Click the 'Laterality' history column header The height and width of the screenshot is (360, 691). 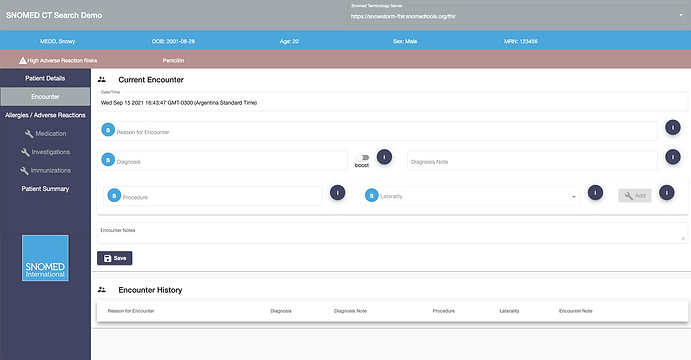click(509, 311)
